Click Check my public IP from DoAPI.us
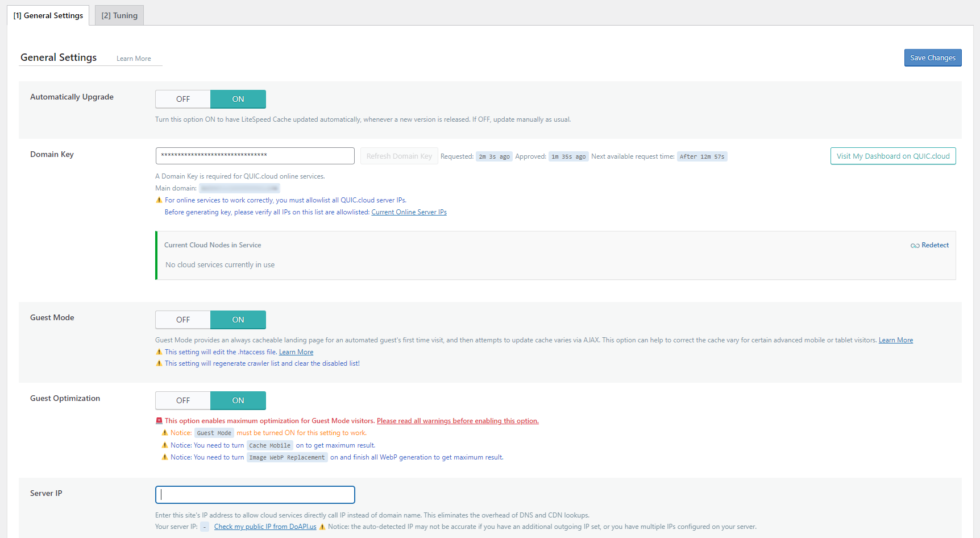 coord(265,526)
